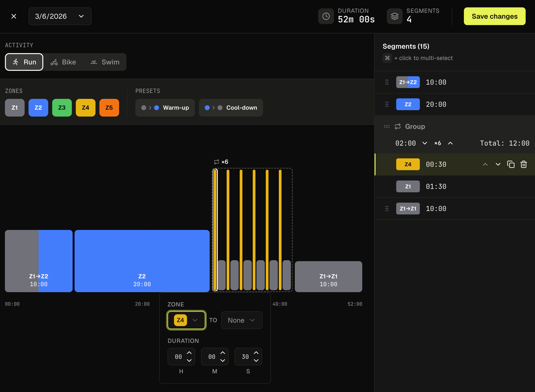Increase the seconds value in the duration stepper
Screen dimensions: 535x392
(256, 353)
